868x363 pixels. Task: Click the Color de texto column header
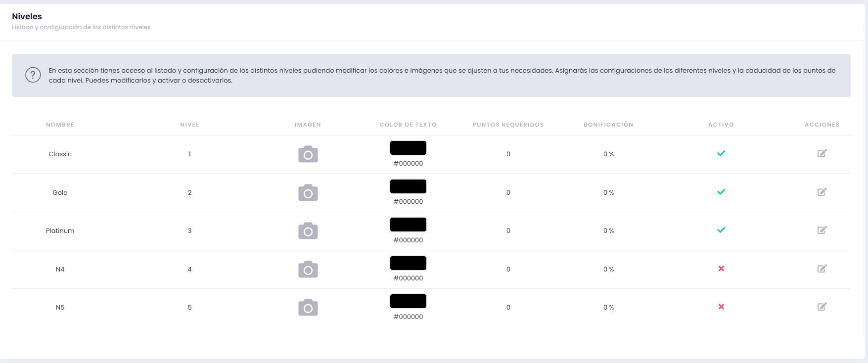(408, 125)
